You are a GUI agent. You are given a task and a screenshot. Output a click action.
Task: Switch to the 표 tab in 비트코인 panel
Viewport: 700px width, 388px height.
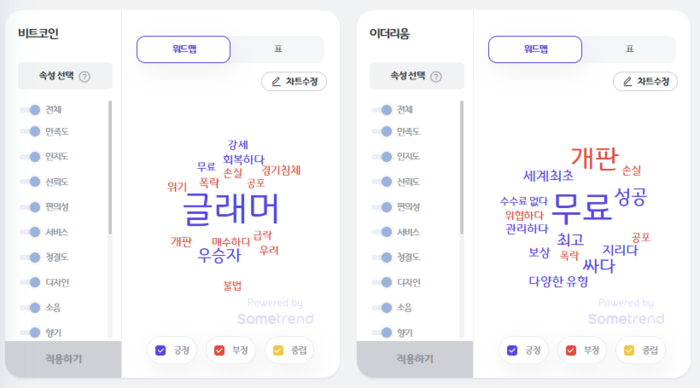(278, 49)
